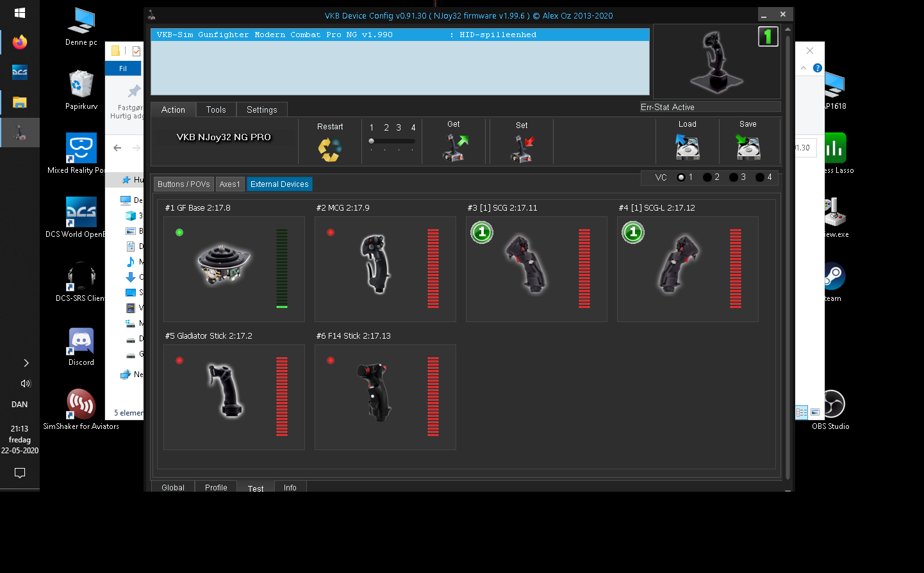Open the Tools tab
The width and height of the screenshot is (924, 573).
pos(216,110)
